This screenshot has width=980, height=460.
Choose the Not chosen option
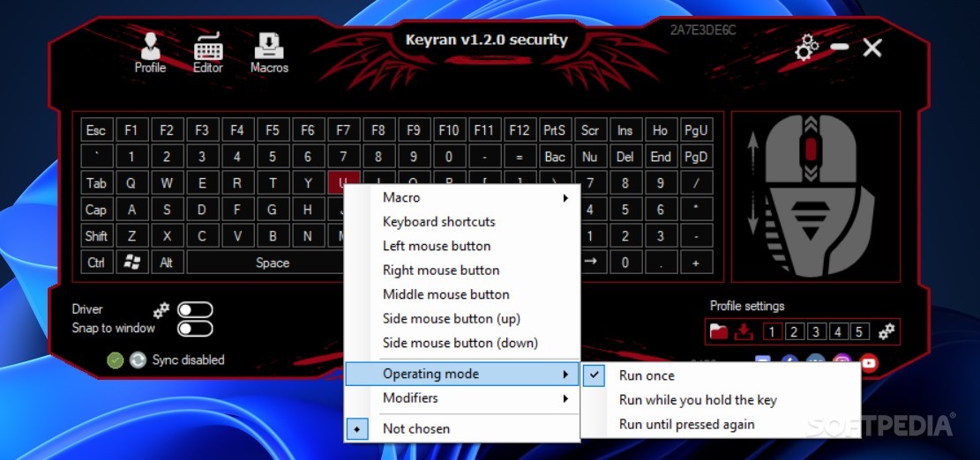(x=462, y=428)
